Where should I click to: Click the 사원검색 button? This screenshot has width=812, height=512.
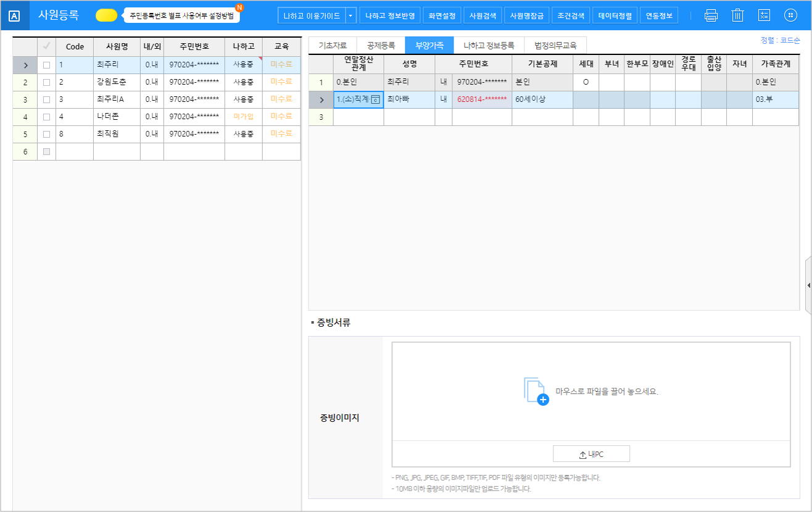[483, 15]
